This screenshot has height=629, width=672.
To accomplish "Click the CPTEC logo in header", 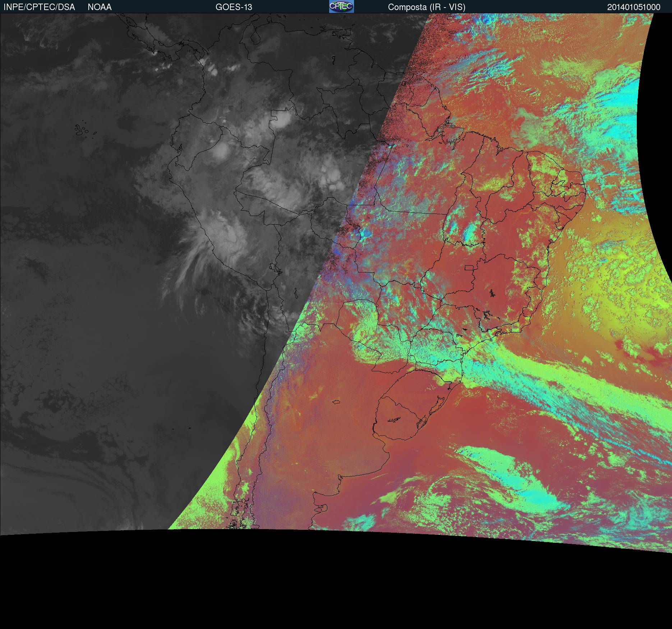I will [x=341, y=6].
